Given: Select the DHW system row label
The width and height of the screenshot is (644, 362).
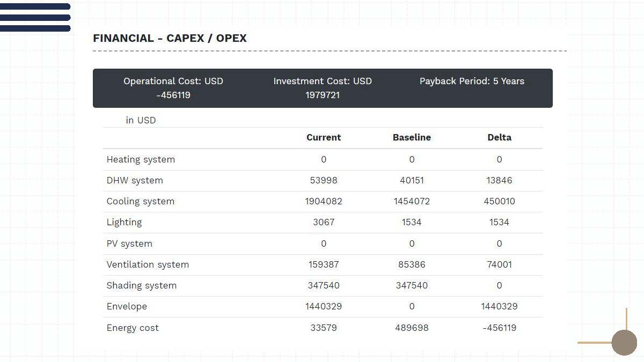Looking at the screenshot, I should coord(135,180).
